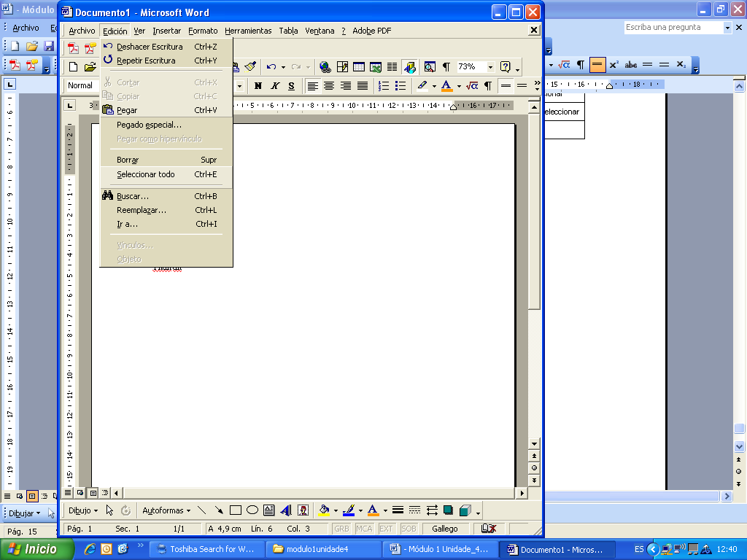Open the 73% zoom dropdown
This screenshot has height=560, width=747.
(x=490, y=67)
